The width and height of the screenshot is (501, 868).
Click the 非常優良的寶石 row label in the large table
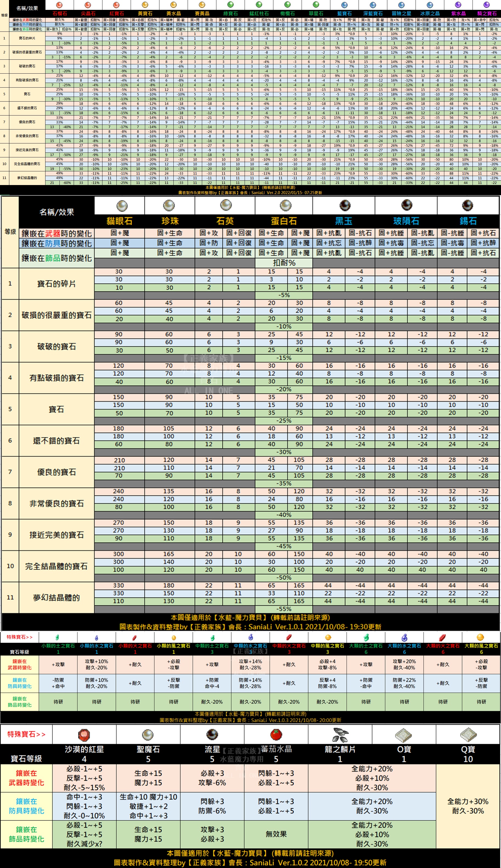[x=56, y=504]
